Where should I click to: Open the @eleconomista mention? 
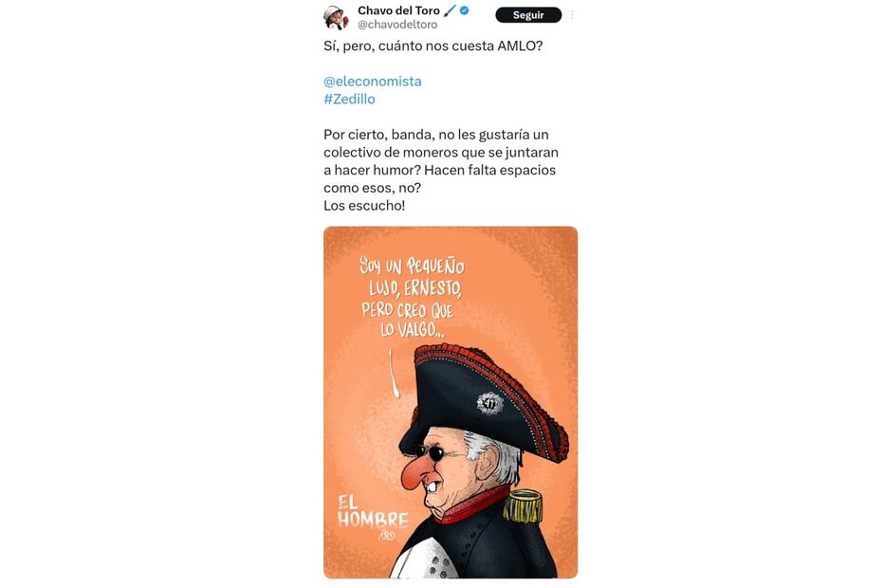pyautogui.click(x=373, y=82)
